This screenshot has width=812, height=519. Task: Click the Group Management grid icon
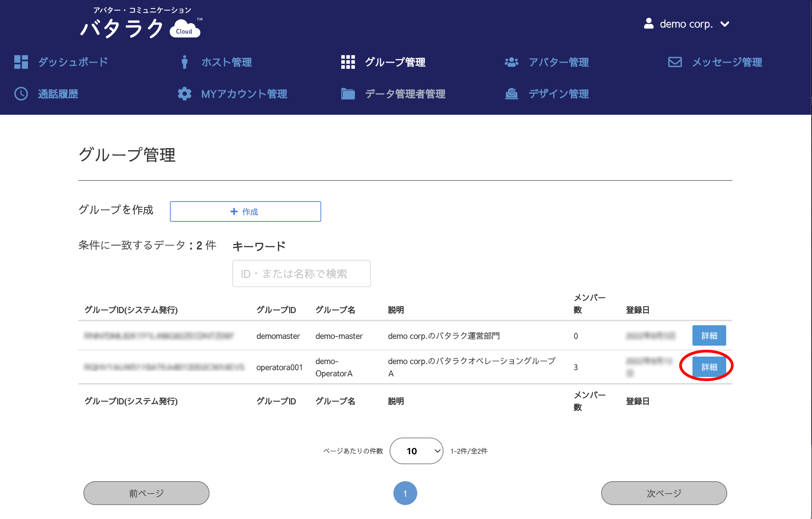coord(348,62)
